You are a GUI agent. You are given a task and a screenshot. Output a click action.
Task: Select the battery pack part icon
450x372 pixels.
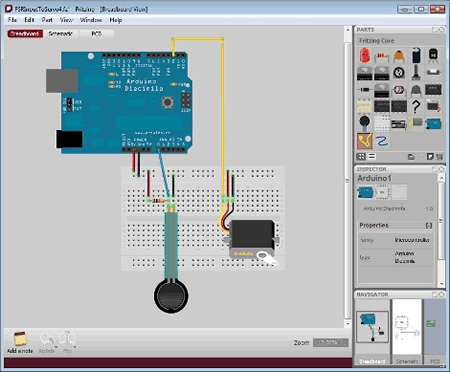pos(399,124)
